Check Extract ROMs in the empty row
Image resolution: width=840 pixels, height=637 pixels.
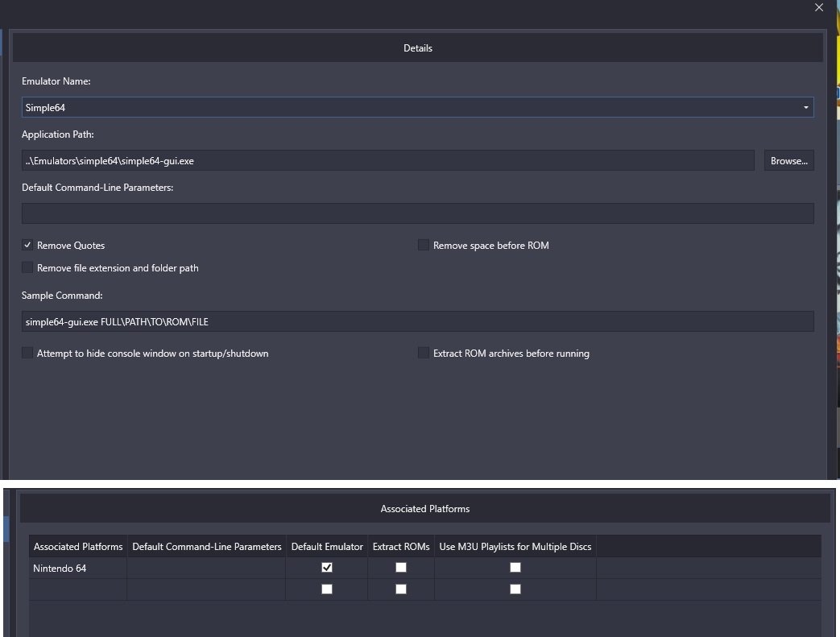pyautogui.click(x=401, y=589)
